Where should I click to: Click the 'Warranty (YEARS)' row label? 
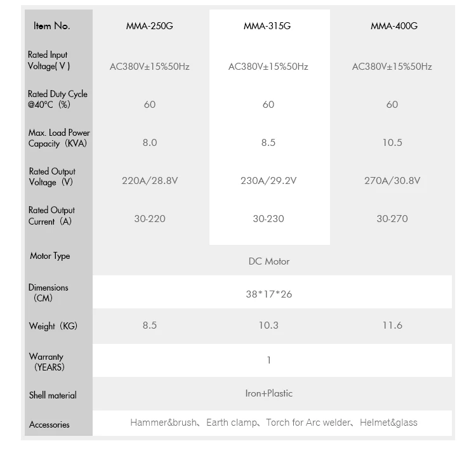point(46,362)
